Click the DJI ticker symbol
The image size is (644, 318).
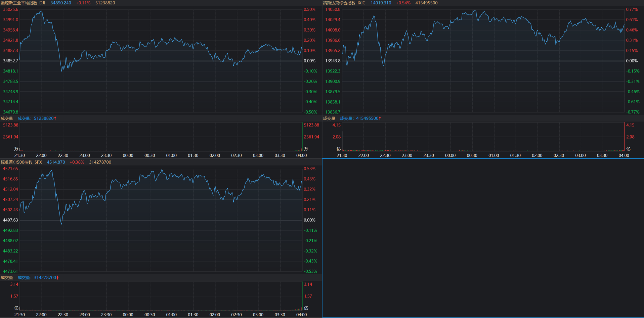(42, 3)
